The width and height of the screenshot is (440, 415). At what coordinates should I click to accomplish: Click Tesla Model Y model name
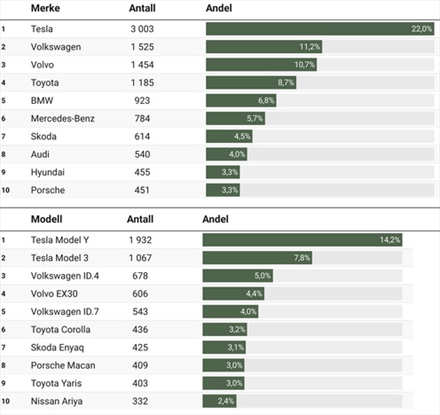[x=60, y=240]
